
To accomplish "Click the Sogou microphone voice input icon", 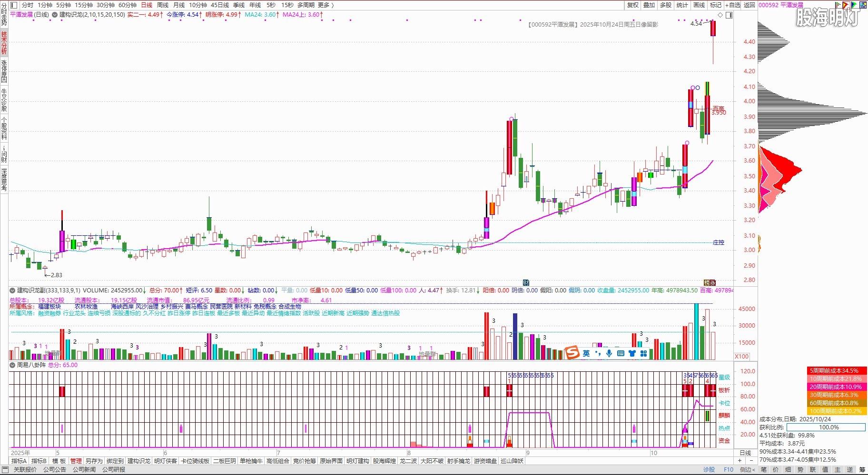I will [x=609, y=353].
